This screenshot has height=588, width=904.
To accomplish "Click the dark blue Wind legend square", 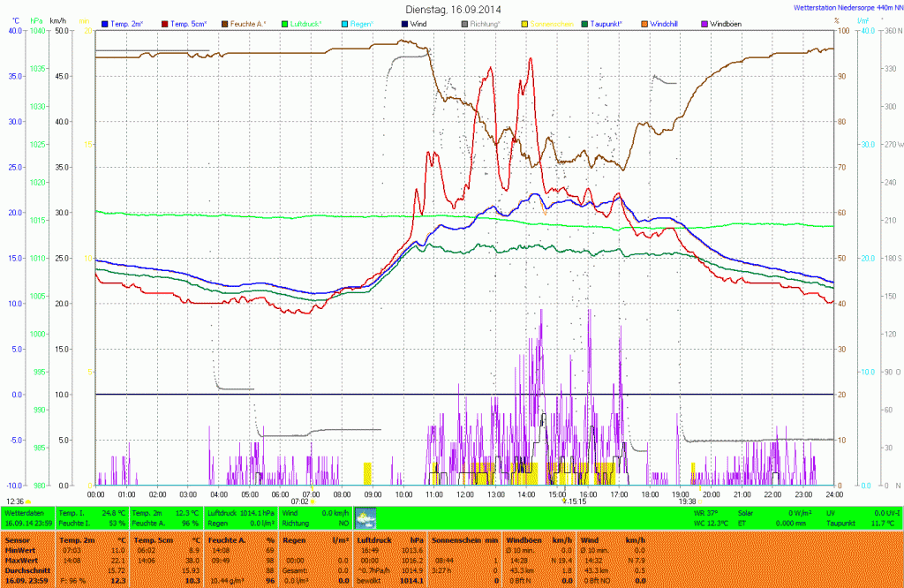I will pos(403,23).
